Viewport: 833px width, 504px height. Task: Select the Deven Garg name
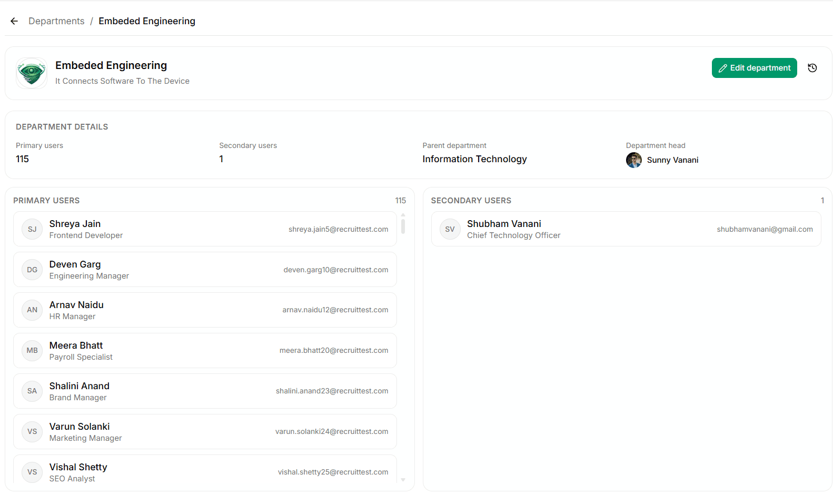coord(75,264)
